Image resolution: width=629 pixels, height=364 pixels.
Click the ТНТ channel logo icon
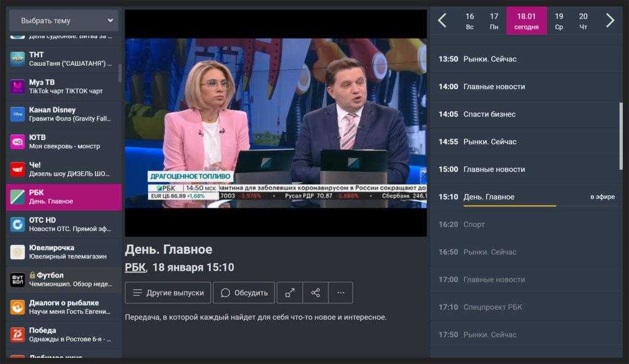17,59
